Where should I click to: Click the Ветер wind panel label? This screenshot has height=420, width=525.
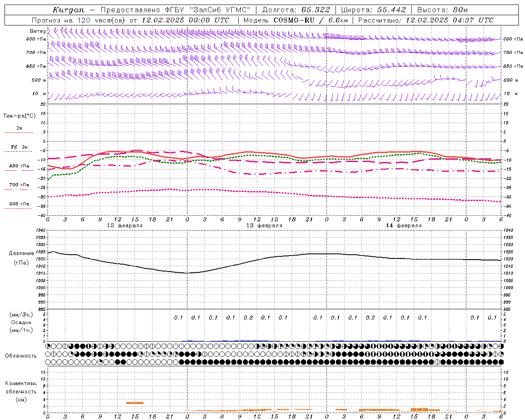point(38,31)
